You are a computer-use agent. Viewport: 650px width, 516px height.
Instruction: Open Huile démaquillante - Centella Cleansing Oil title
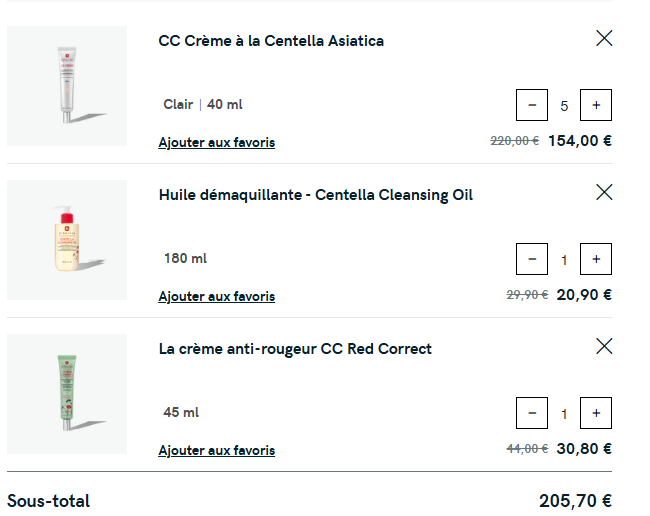[315, 195]
